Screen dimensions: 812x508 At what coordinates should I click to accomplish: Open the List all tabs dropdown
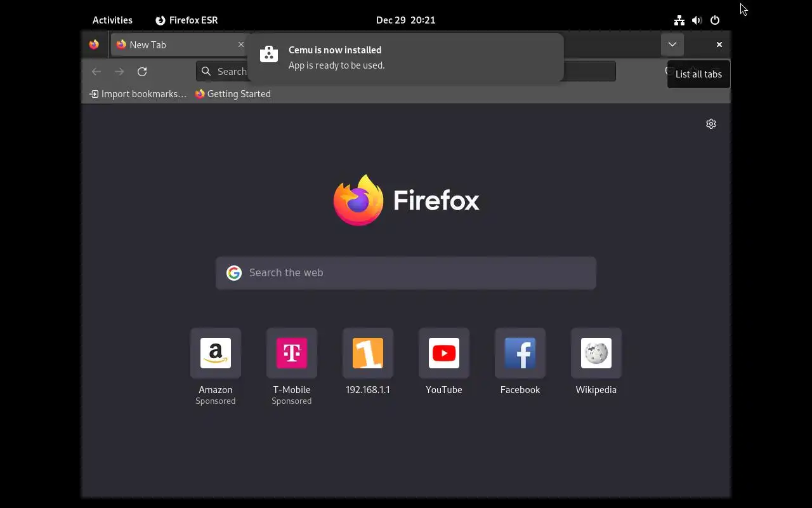coord(672,44)
